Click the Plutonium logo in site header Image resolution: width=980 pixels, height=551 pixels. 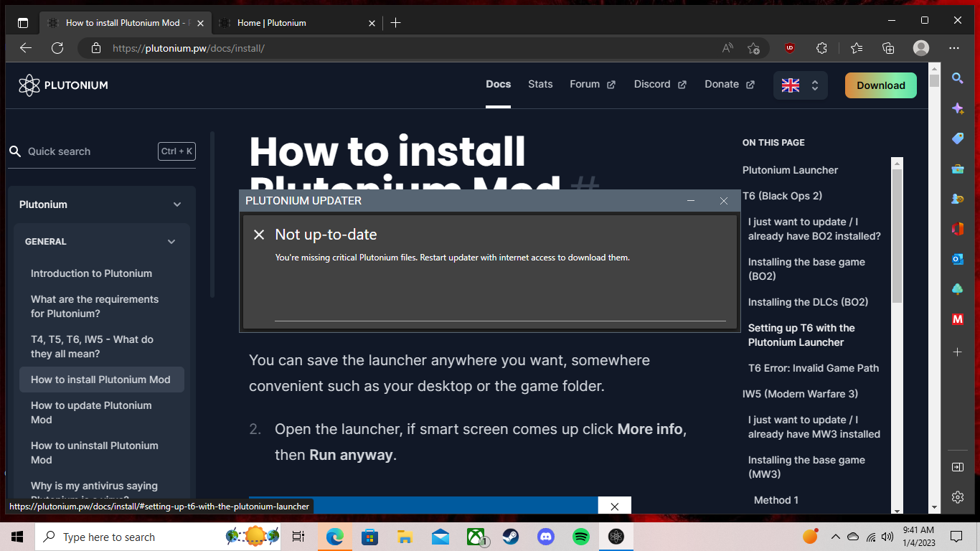[x=63, y=85]
